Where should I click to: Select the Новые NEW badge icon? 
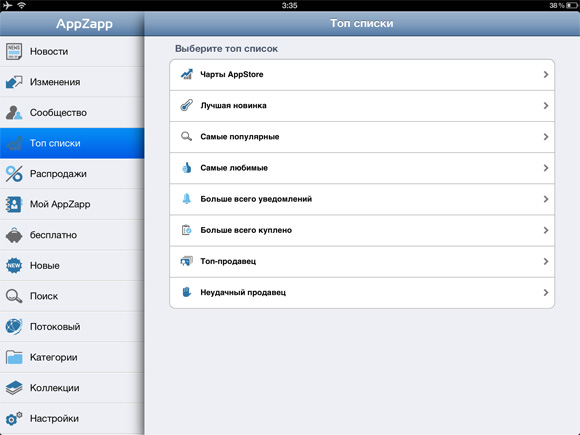pyautogui.click(x=14, y=266)
